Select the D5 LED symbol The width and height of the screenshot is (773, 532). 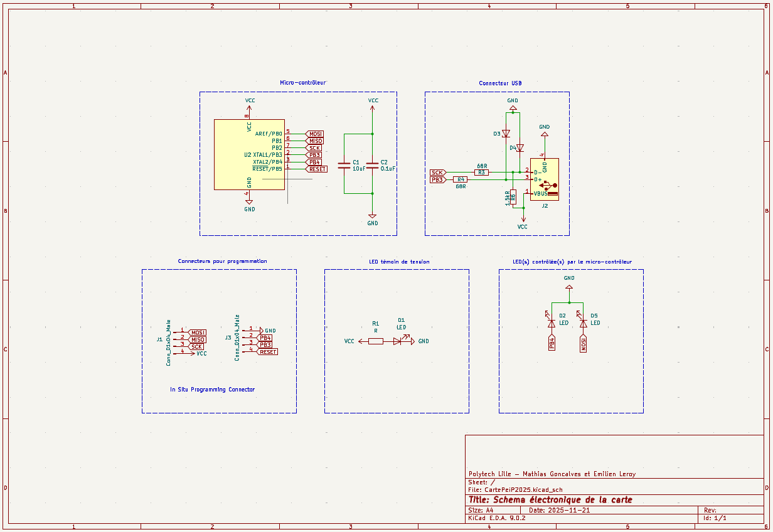click(584, 323)
